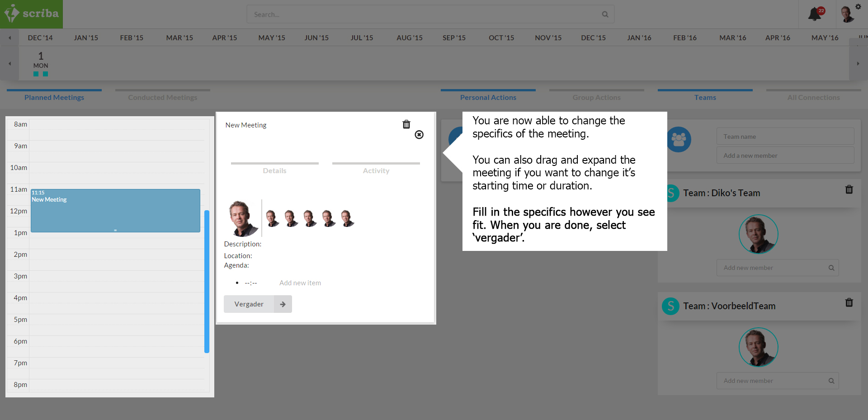The image size is (868, 420).
Task: Open the Activity tab in meeting panel
Action: pyautogui.click(x=376, y=170)
